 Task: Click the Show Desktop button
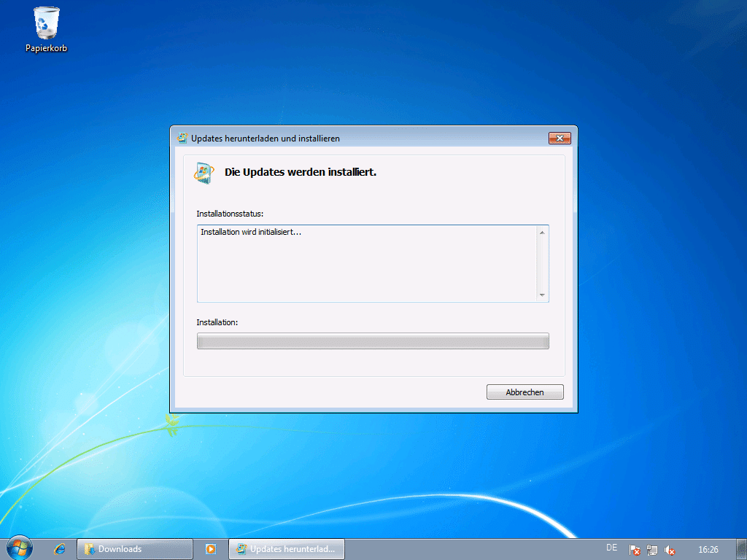(x=741, y=549)
